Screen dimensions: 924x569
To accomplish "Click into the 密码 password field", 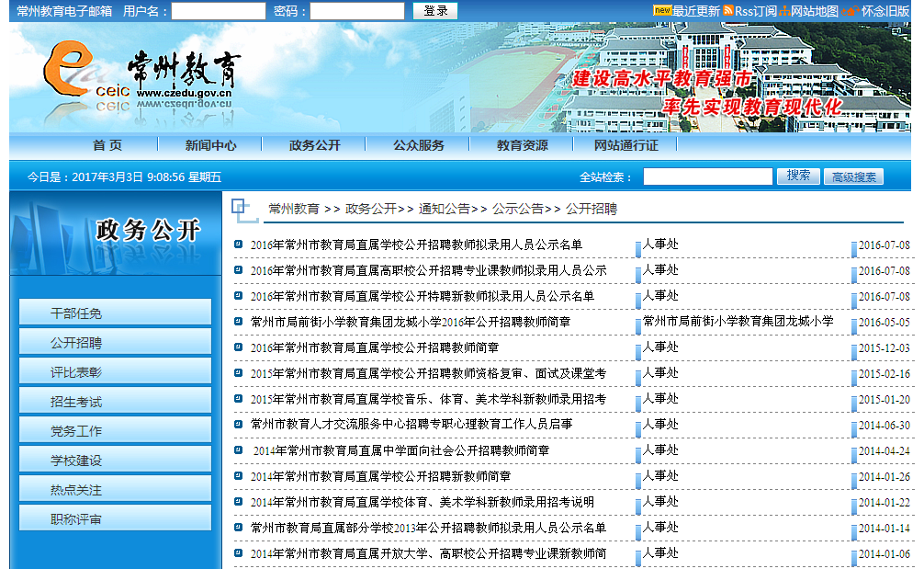I will 356,11.
